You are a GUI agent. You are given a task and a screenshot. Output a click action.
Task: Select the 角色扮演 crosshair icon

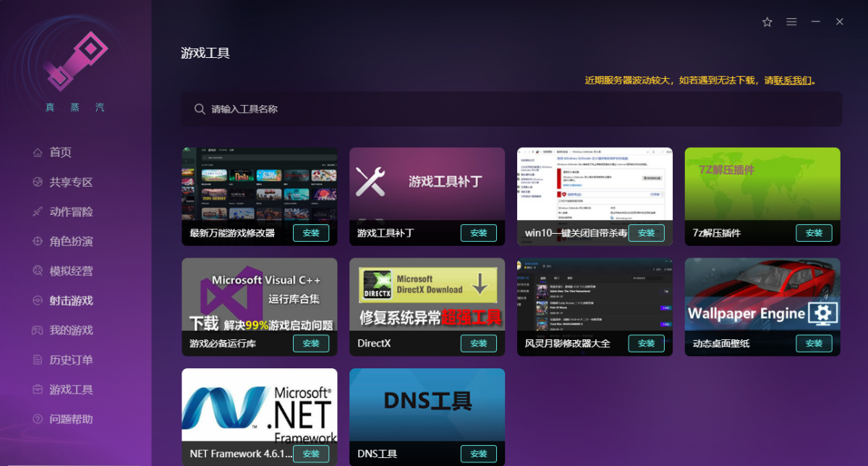click(38, 242)
